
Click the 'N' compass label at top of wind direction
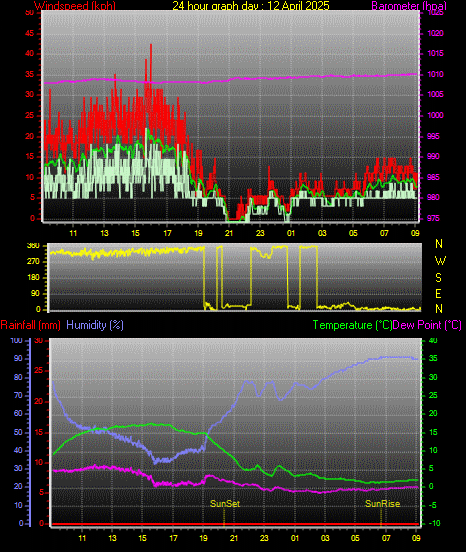[x=439, y=244]
